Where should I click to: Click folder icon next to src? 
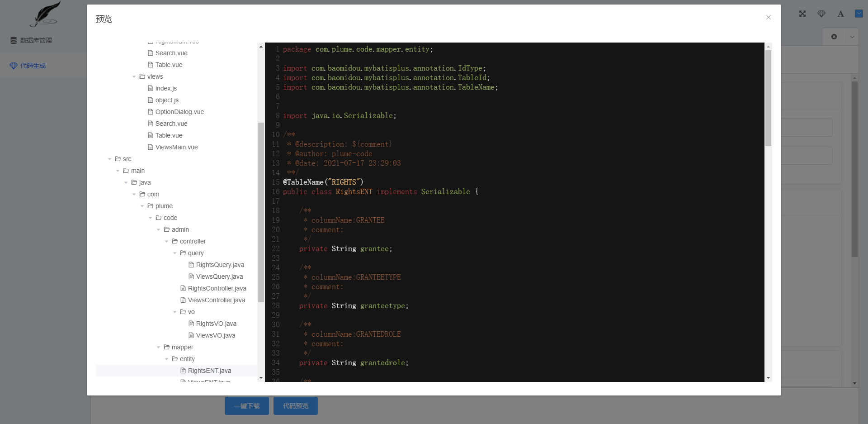(x=118, y=159)
